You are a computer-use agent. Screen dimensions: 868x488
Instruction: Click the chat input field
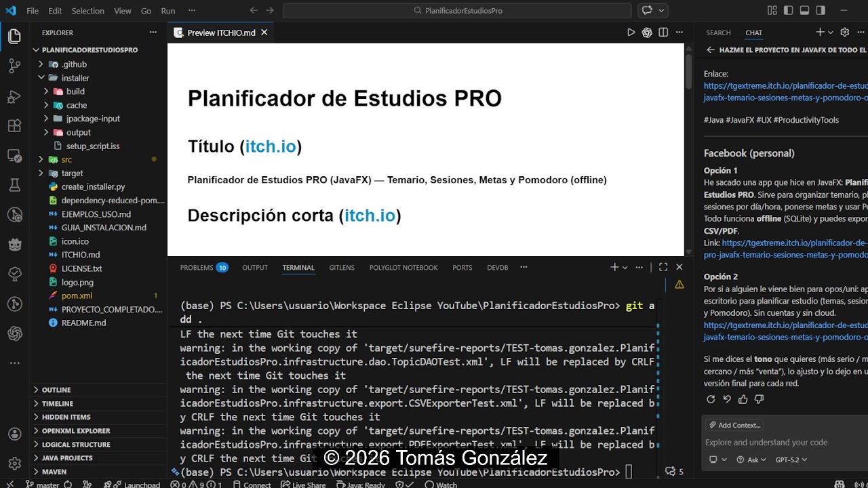785,443
